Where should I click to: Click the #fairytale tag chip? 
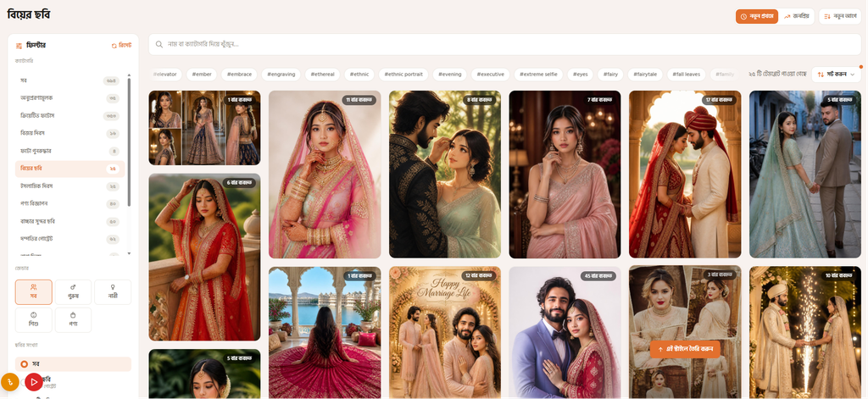(645, 75)
